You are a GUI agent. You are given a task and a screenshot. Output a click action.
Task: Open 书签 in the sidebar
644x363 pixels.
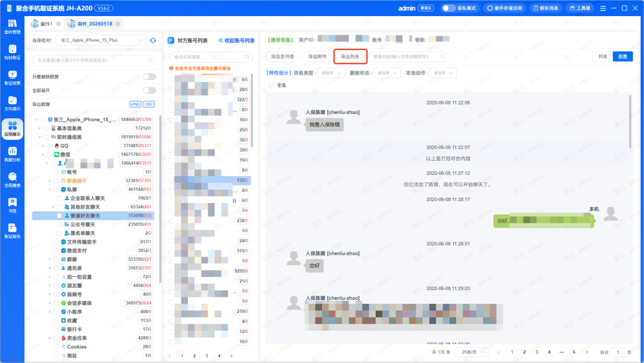click(13, 205)
